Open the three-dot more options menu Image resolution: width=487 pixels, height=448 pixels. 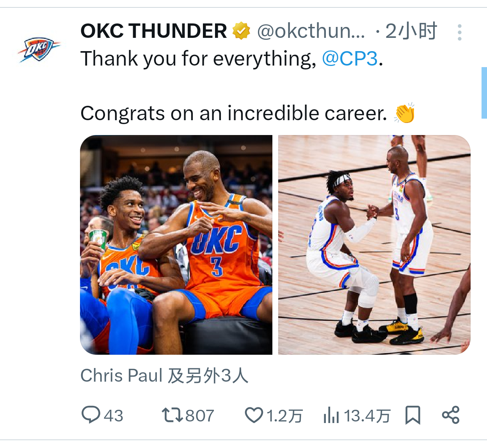point(460,32)
